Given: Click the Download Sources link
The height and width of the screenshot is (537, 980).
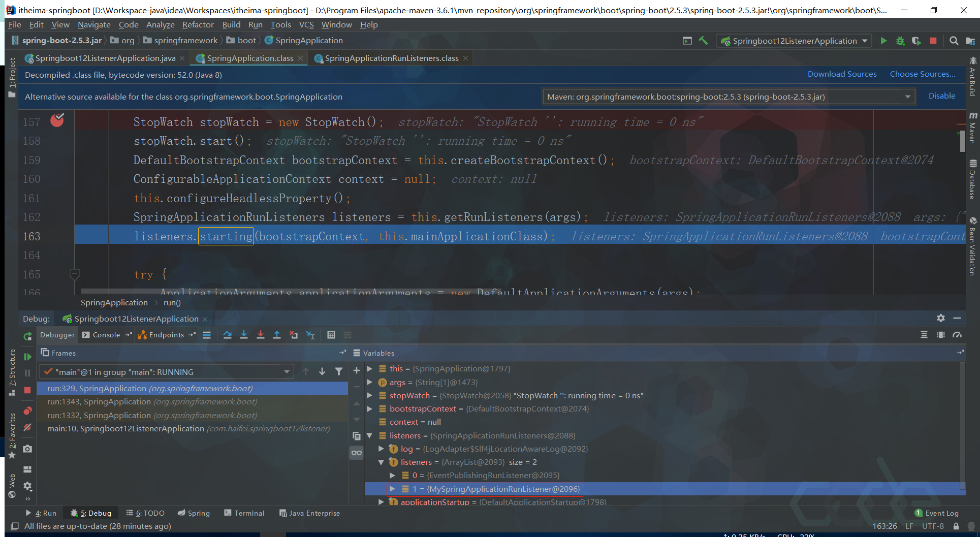Looking at the screenshot, I should [842, 74].
